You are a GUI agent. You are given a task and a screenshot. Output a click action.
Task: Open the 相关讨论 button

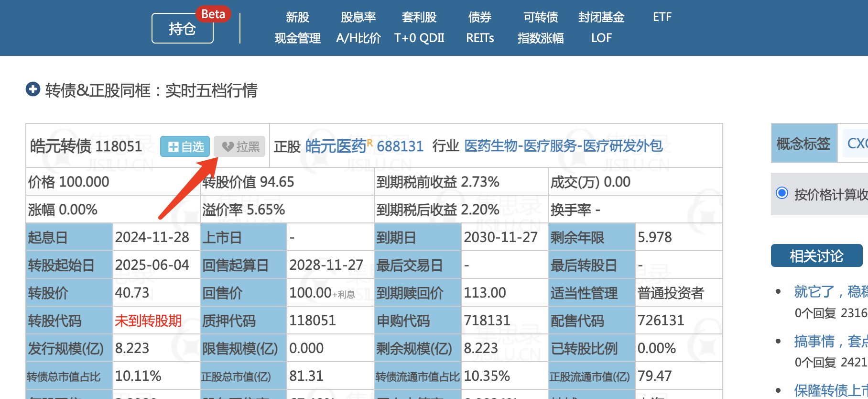coord(816,256)
